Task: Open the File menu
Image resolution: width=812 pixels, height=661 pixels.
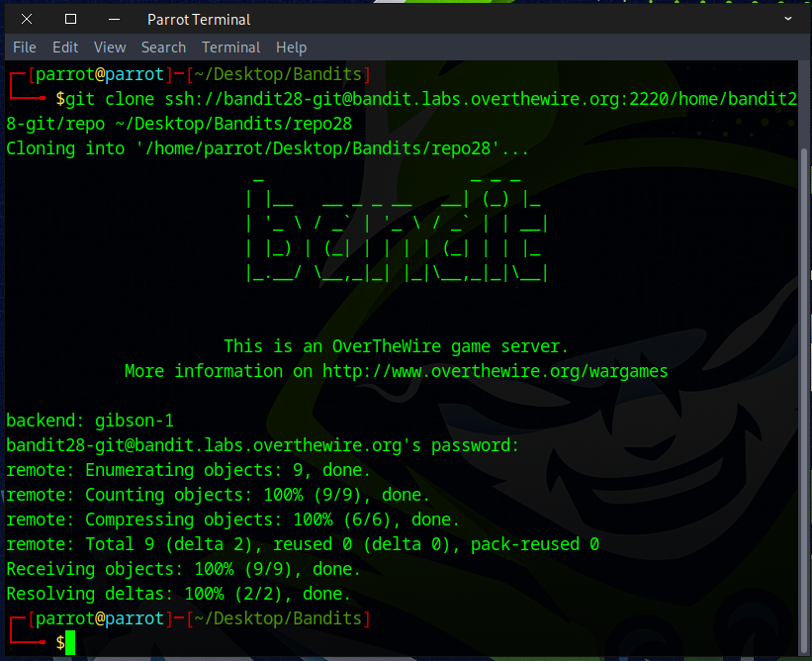Action: (x=25, y=47)
